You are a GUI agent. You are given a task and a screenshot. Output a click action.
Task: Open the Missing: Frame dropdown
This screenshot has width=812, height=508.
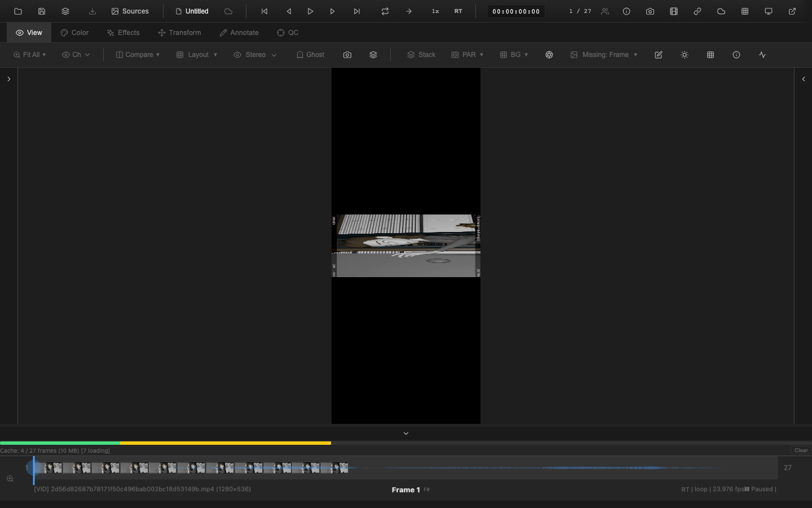pyautogui.click(x=604, y=55)
